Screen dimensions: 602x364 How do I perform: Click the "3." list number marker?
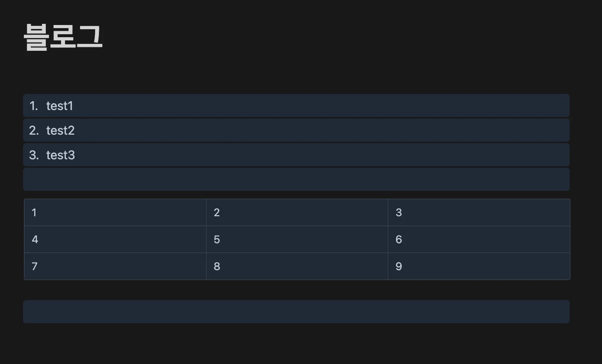point(34,155)
